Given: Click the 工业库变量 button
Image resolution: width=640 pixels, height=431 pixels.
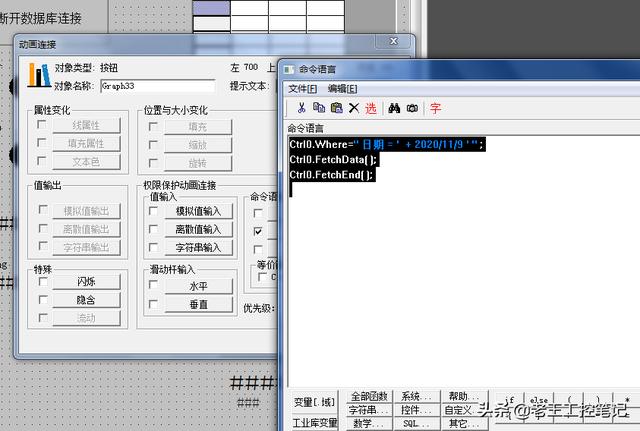Looking at the screenshot, I should 314,423.
